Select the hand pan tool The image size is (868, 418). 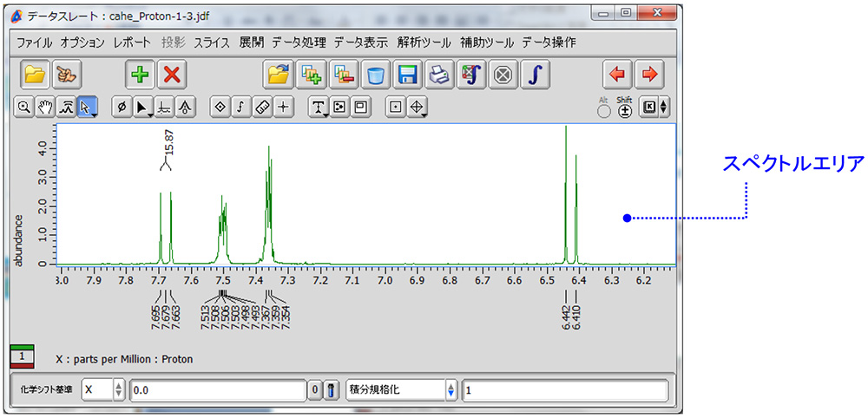click(x=45, y=107)
